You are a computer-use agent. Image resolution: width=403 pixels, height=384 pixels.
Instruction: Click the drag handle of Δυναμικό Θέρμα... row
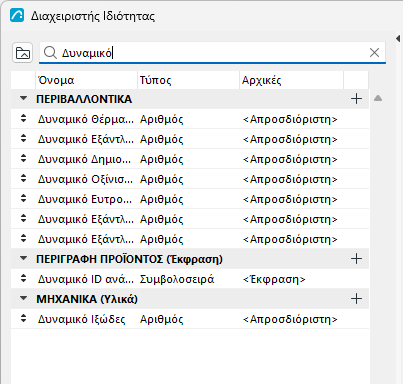point(23,118)
